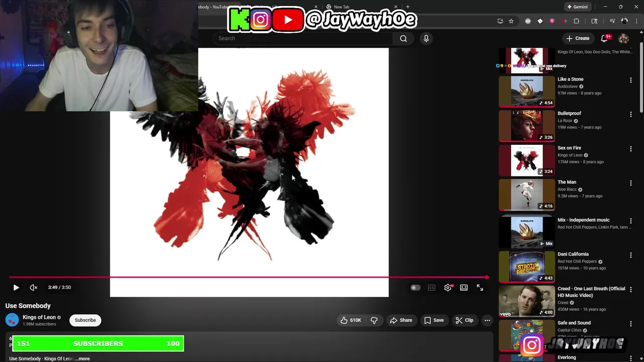Open the Mix - Independent music title
Screen dimensions: 644x362
point(583,220)
